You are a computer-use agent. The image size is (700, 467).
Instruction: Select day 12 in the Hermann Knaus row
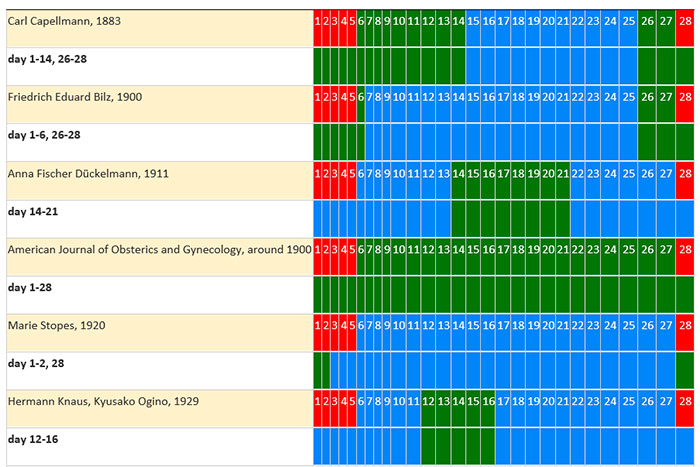pos(428,401)
